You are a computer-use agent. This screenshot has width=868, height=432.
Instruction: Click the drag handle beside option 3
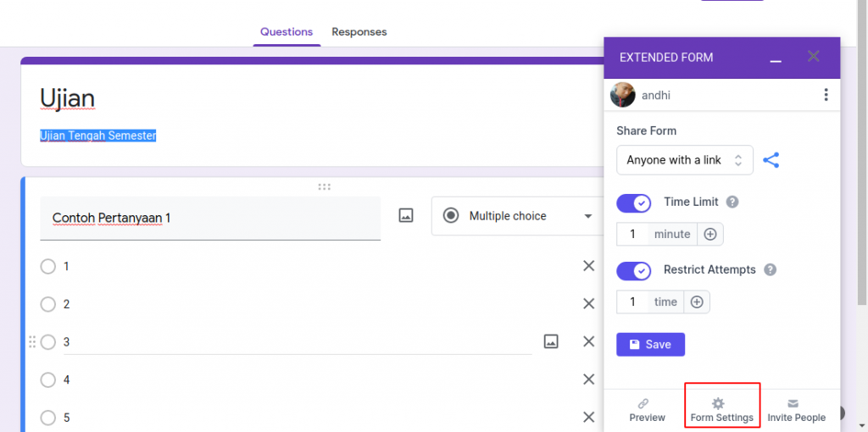[x=32, y=342]
